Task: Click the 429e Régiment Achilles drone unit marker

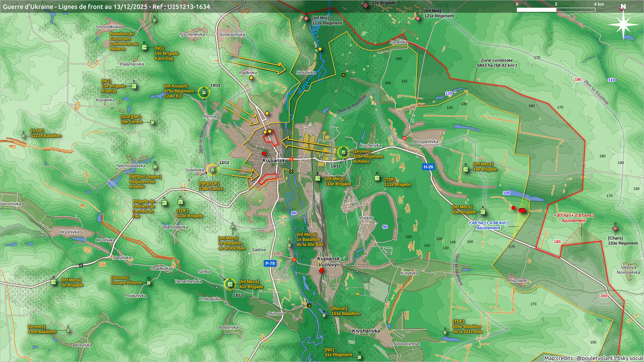Action: click(343, 152)
